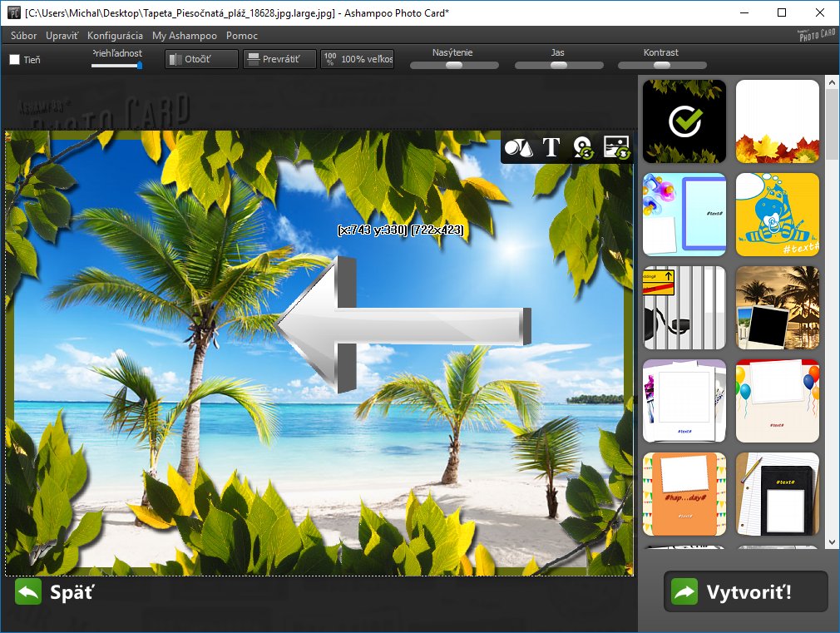The width and height of the screenshot is (840, 633).
Task: Enable the Tieň shadow checkbox
Action: (x=15, y=60)
